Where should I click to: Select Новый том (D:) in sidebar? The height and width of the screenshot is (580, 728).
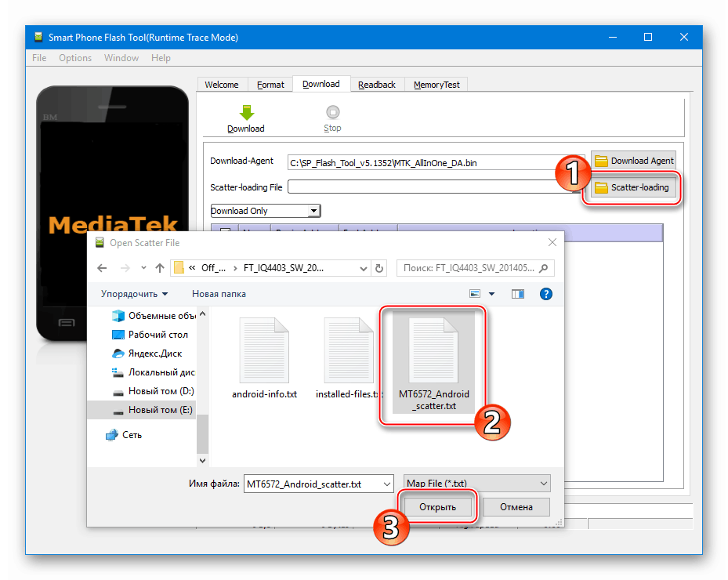(161, 391)
